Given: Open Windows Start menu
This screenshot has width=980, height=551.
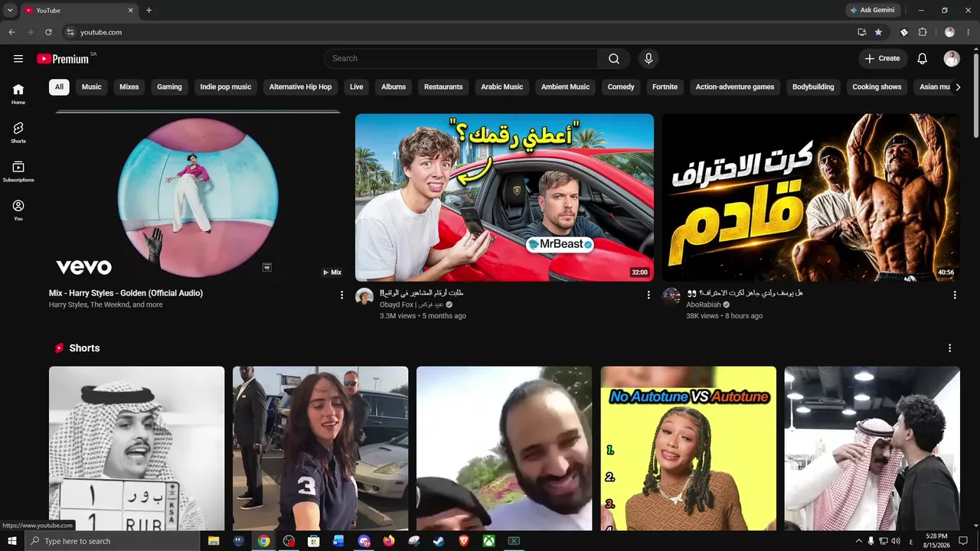Looking at the screenshot, I should click(12, 541).
